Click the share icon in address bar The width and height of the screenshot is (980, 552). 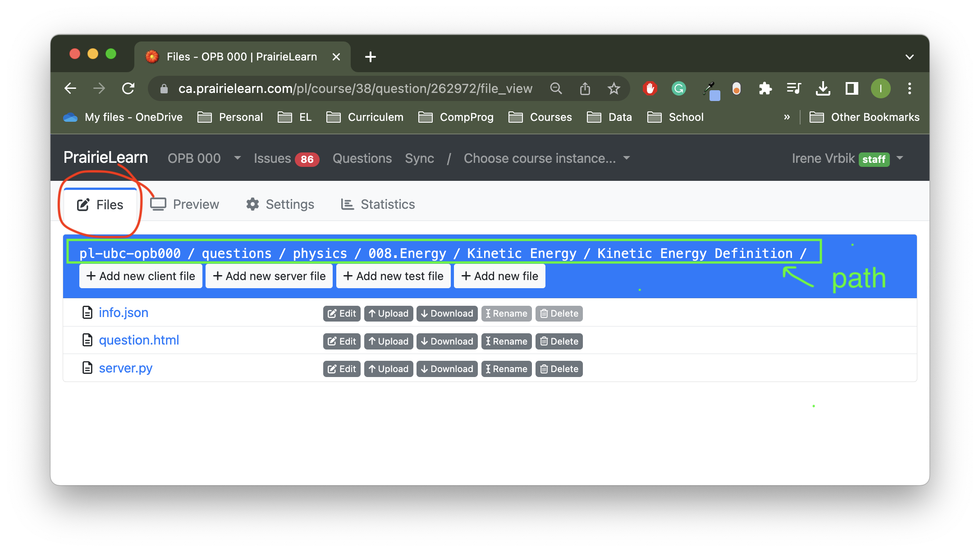(585, 88)
